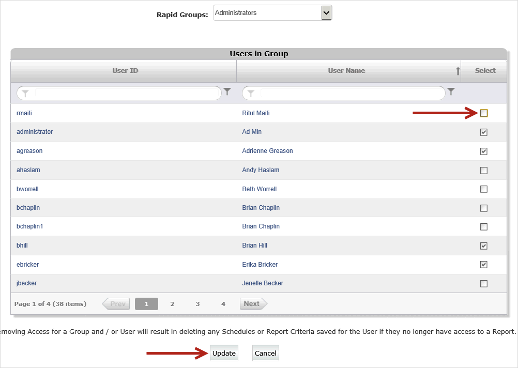The height and width of the screenshot is (368, 518).
Task: Tick the checkbox for user bchaplin1
Action: point(484,227)
